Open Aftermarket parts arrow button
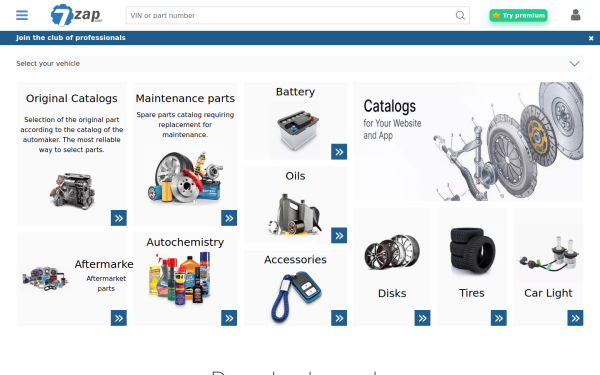The width and height of the screenshot is (600, 375). tap(119, 318)
